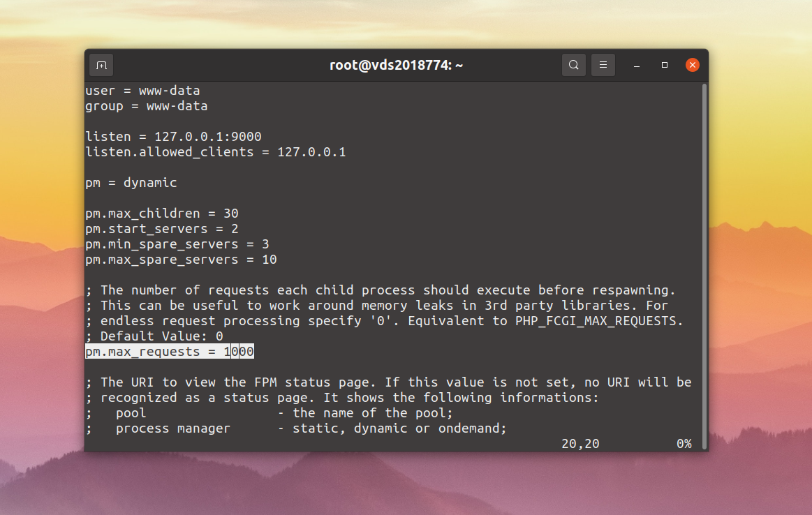Click the user = www-data line
Image resolution: width=812 pixels, height=515 pixels.
coord(143,91)
